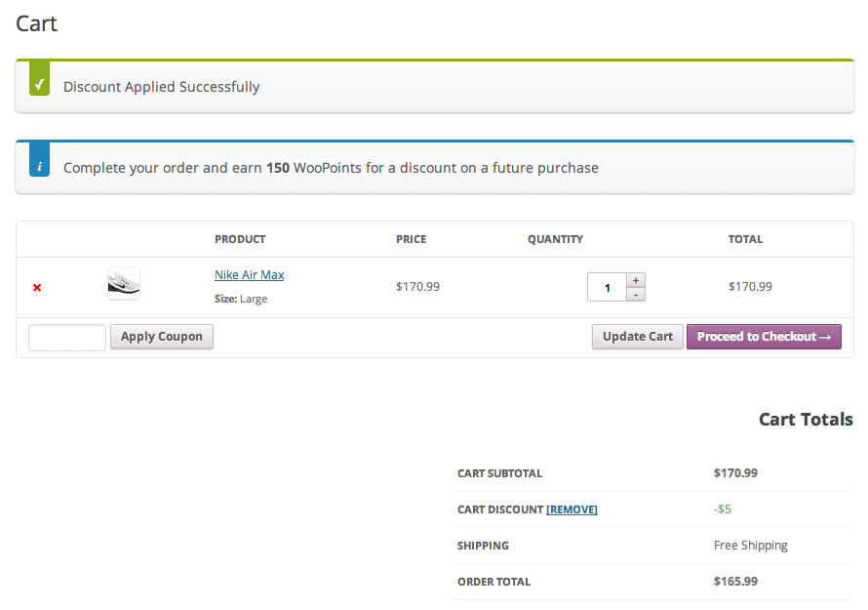The image size is (868, 610).
Task: Click the 'Cart Totals' heading
Action: (806, 420)
